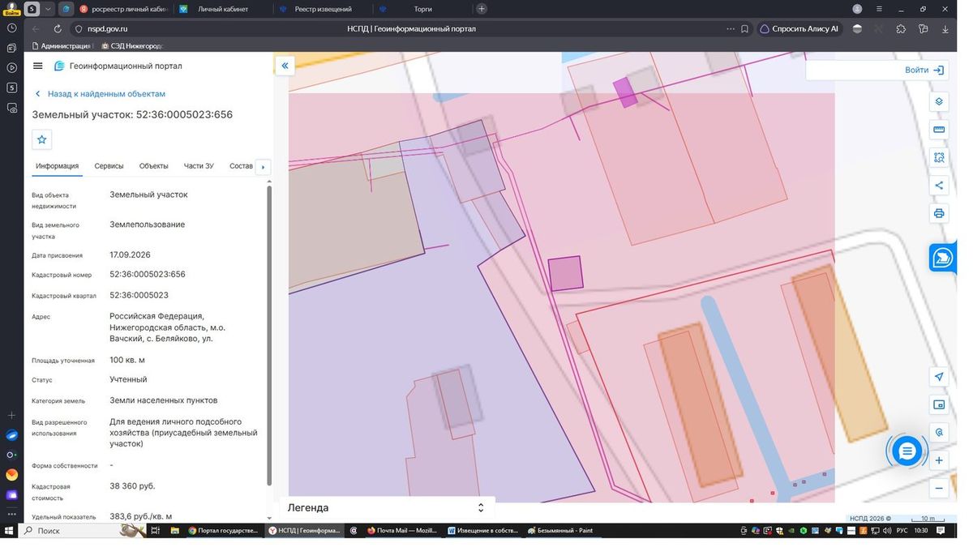Screen dimensions: 973x560
Task: Open the blue chat assistant bubble
Action: (907, 451)
